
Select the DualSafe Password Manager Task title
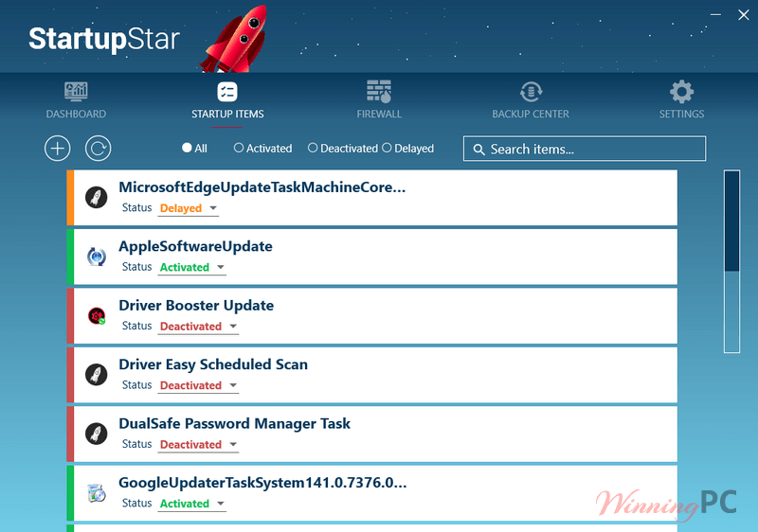[x=234, y=423]
